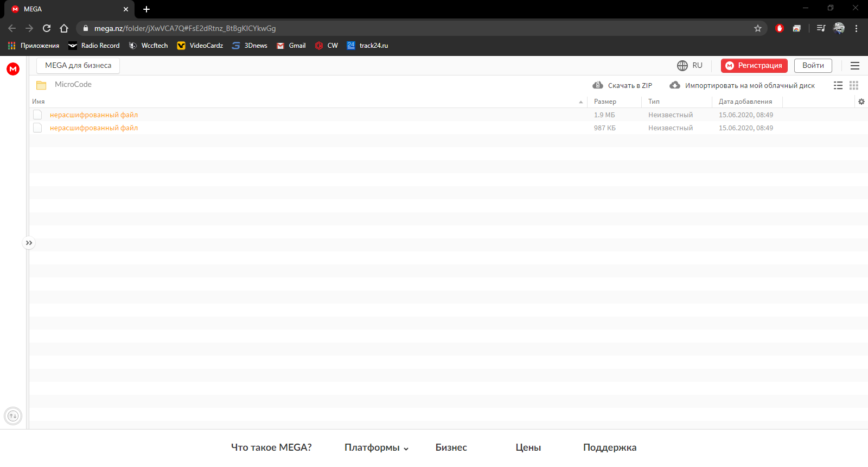868x467 pixels.
Task: Open the 3Dnews bookmark
Action: pyautogui.click(x=250, y=46)
